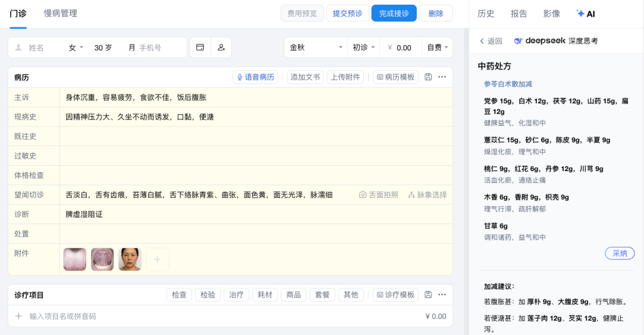Click the add patient person icon
This screenshot has height=335, width=644.
coord(221,48)
